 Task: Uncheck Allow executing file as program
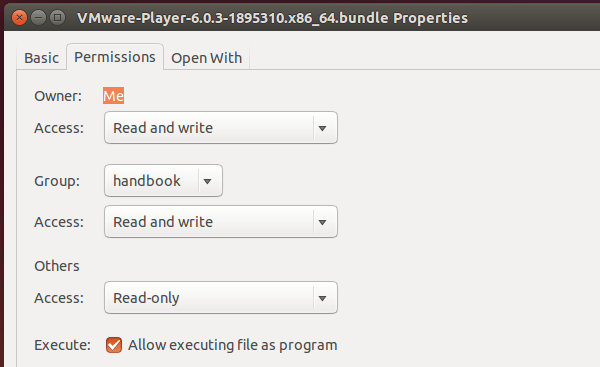[114, 345]
